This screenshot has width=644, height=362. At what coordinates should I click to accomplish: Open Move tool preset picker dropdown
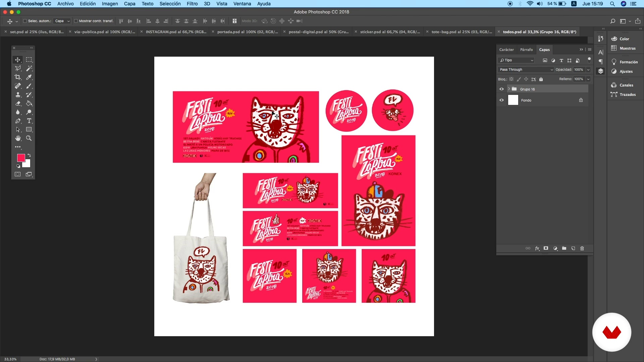[16, 21]
